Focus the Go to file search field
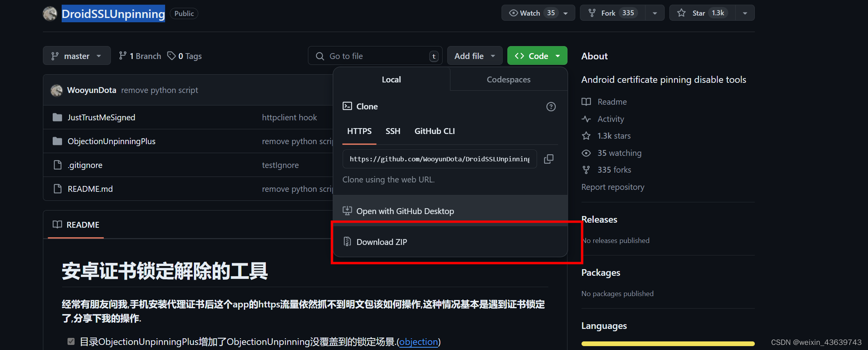This screenshot has width=868, height=350. click(375, 56)
